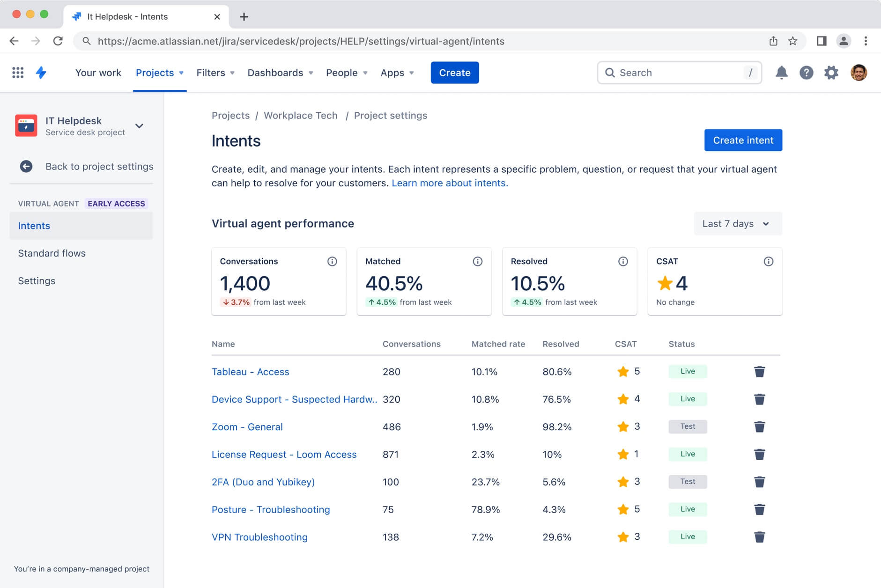Image resolution: width=881 pixels, height=588 pixels.
Task: Open the app switcher grid icon
Action: [x=18, y=73]
